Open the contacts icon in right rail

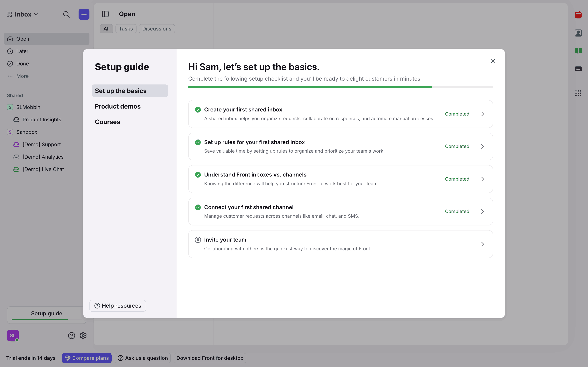[578, 33]
